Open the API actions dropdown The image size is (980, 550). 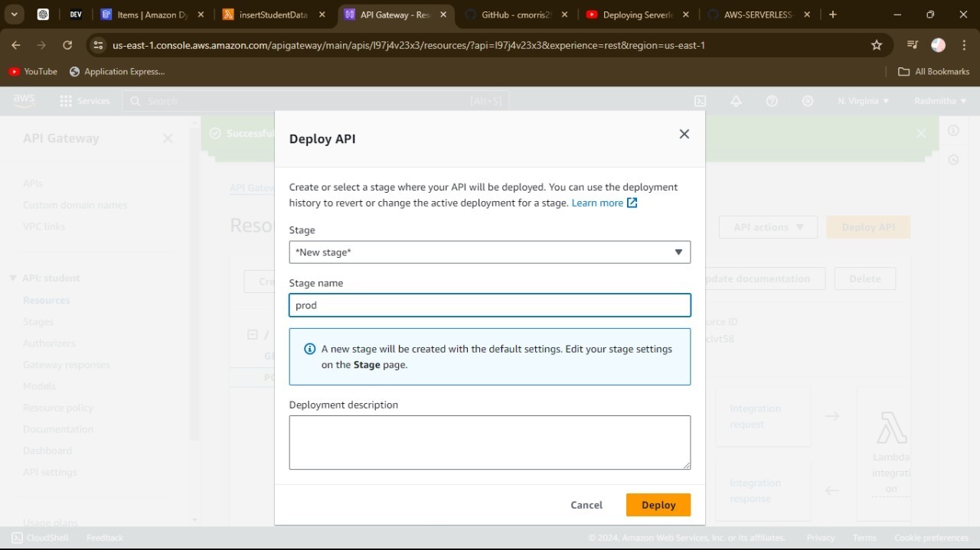pyautogui.click(x=768, y=227)
